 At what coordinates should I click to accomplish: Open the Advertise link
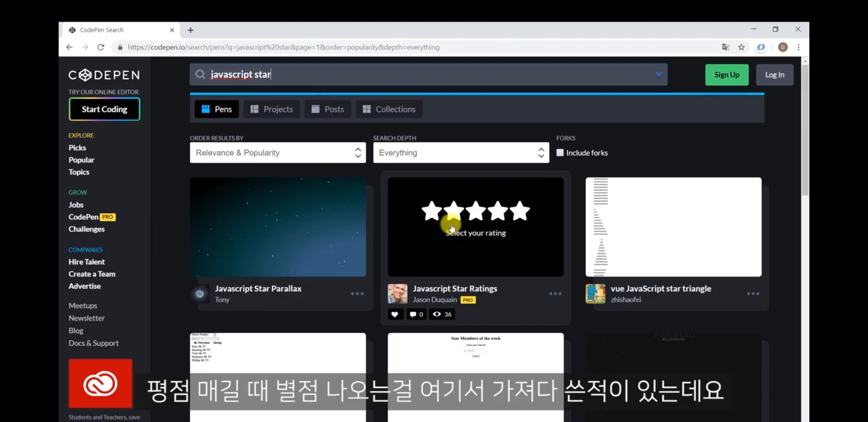(84, 286)
